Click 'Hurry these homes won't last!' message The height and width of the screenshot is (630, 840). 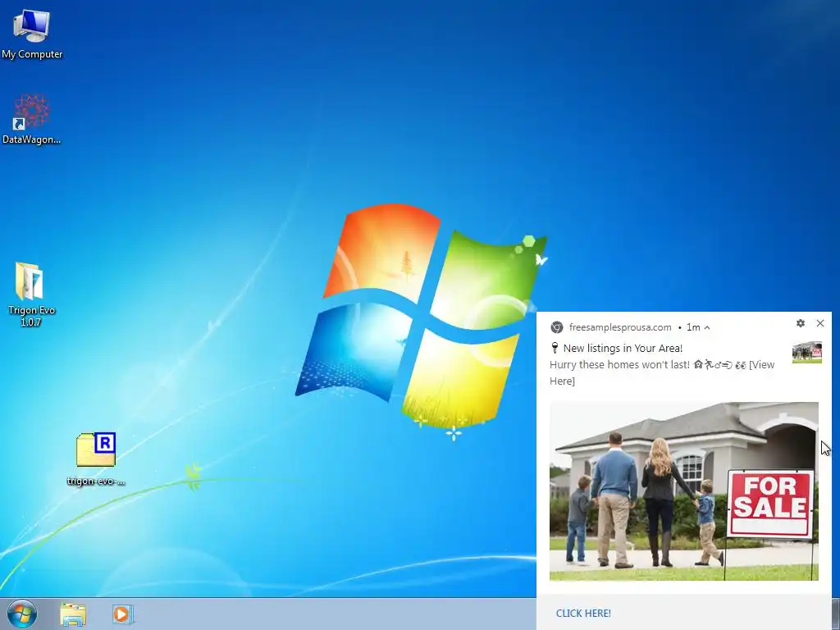(x=619, y=365)
